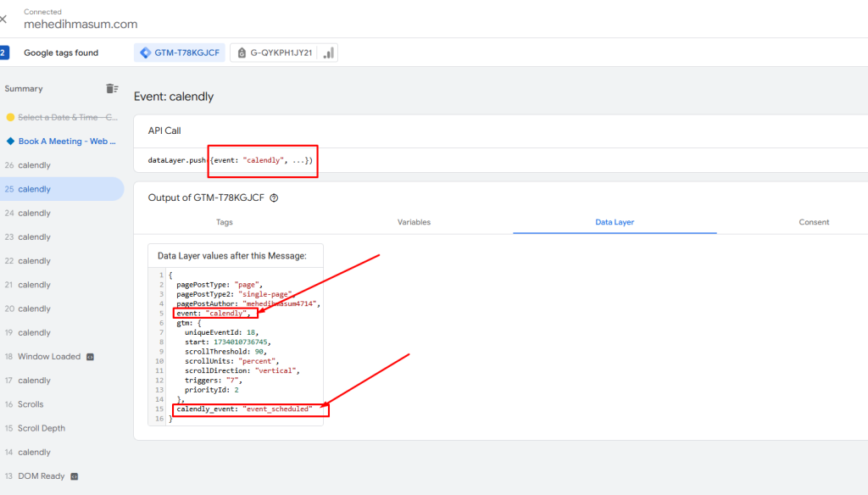Viewport: 868px width, 495px height.
Task: Click the code icon beside DOM Ready
Action: 75,476
